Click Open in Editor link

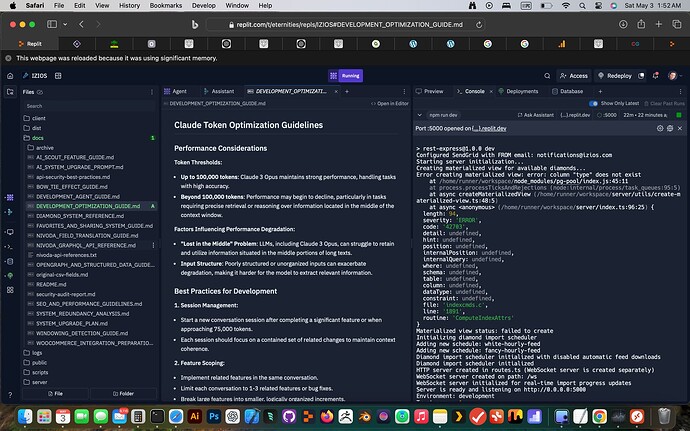point(392,103)
